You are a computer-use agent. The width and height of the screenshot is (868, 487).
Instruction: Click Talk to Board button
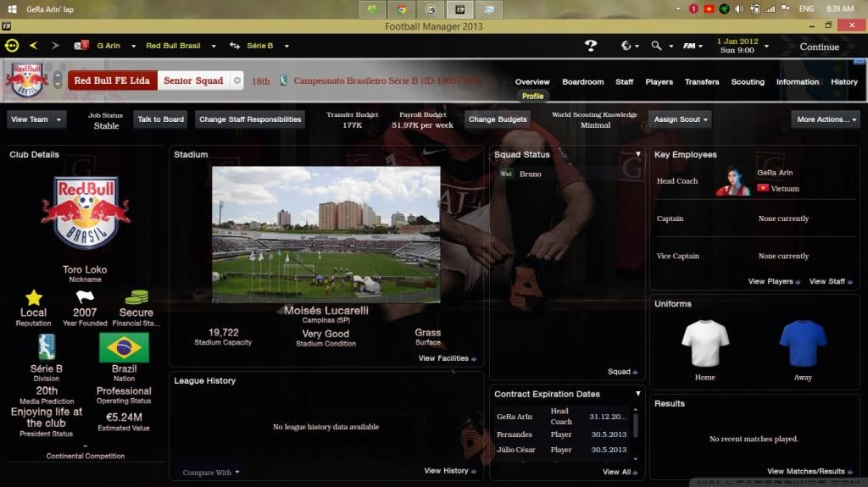click(160, 119)
